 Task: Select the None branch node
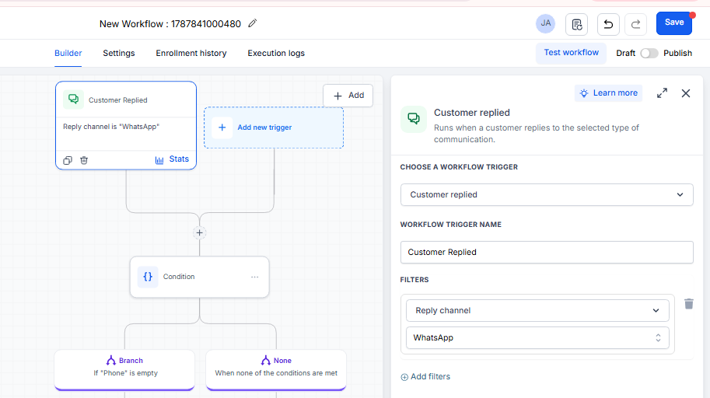276,369
